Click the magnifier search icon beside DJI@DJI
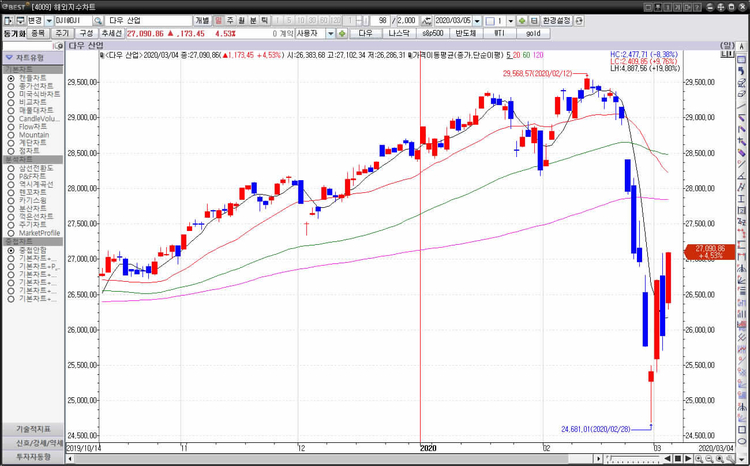 [x=98, y=21]
